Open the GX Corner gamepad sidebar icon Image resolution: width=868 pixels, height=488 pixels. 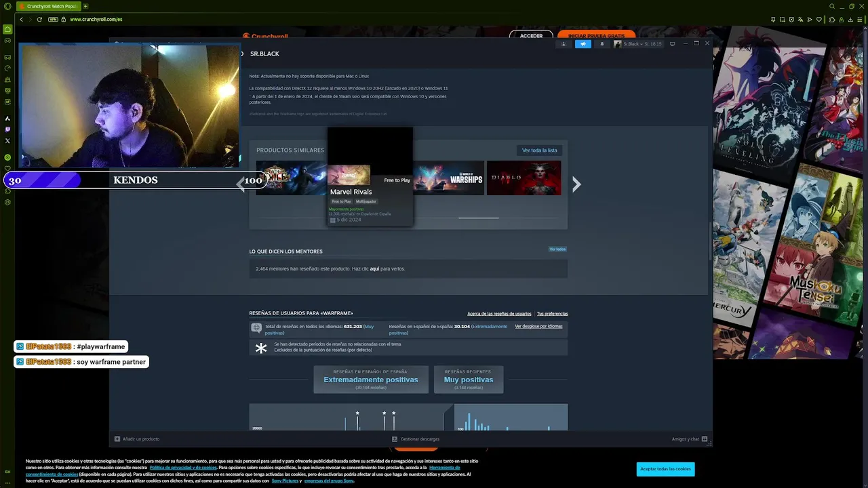click(x=7, y=40)
